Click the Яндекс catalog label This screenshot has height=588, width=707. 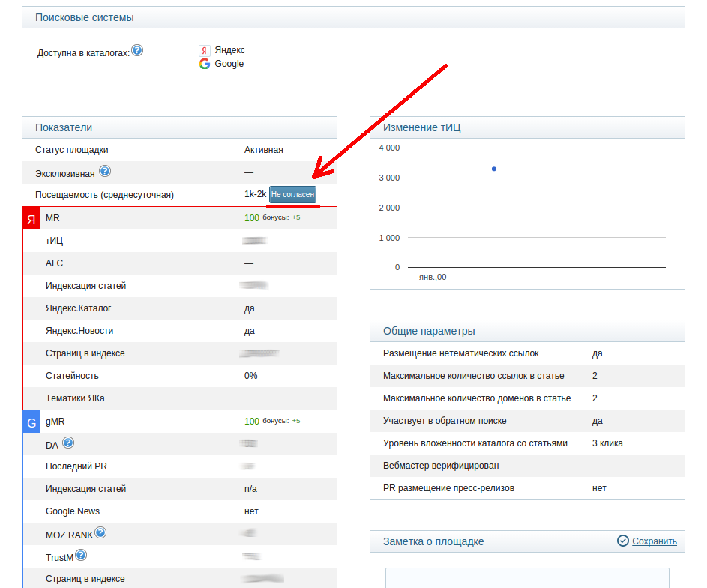click(230, 50)
